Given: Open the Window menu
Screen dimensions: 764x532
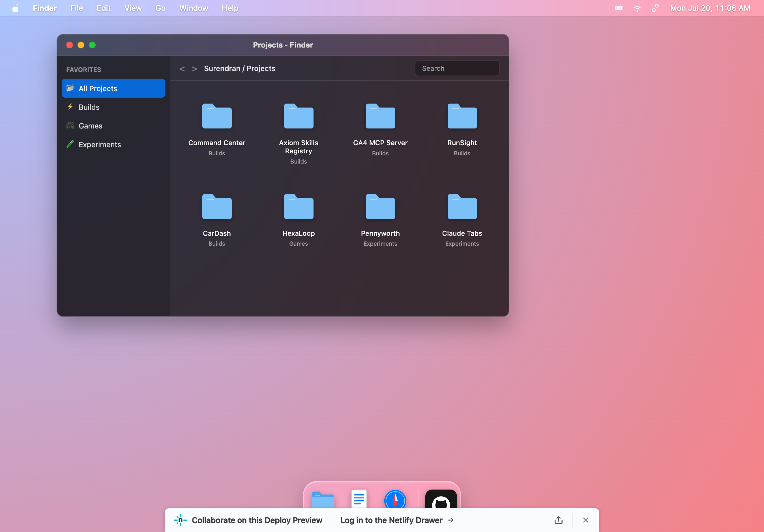Looking at the screenshot, I should point(194,8).
